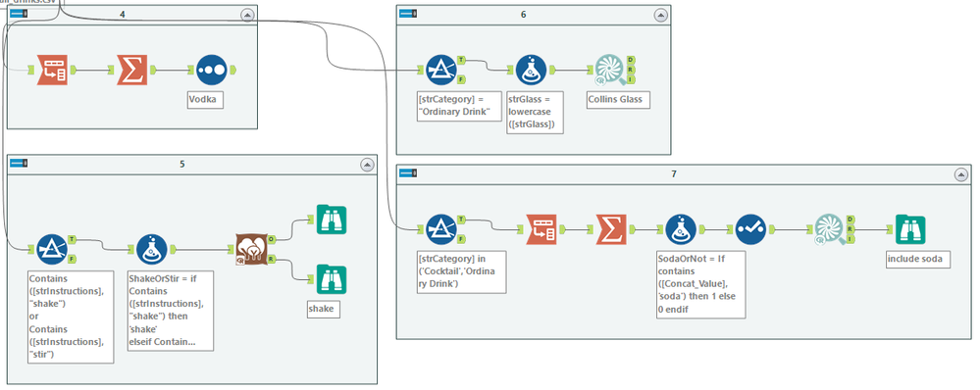Click output anchor of the ShakeOrStir Formula tool
980x390 pixels.
[172, 250]
